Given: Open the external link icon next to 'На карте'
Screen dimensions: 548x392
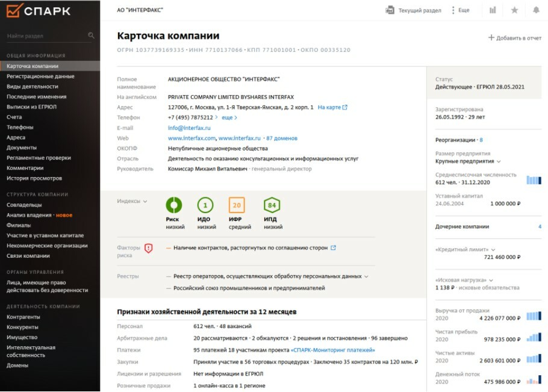Looking at the screenshot, I should pyautogui.click(x=345, y=108).
